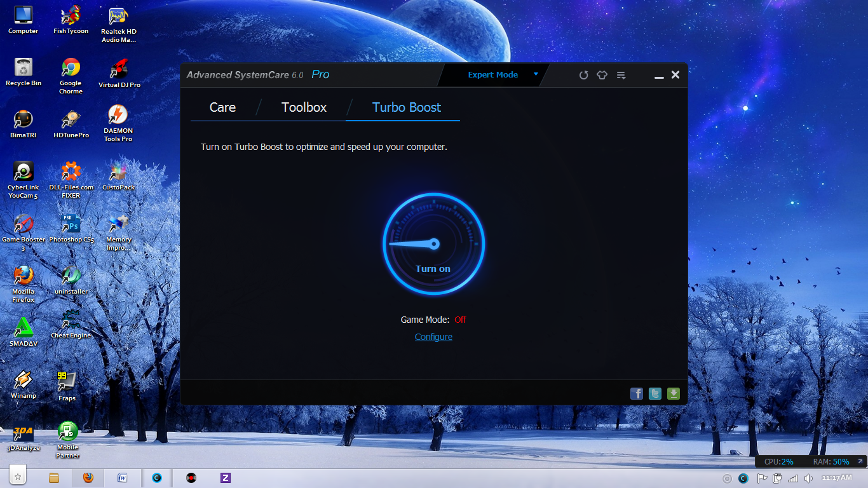Open the purple Z app on taskbar

(x=225, y=478)
